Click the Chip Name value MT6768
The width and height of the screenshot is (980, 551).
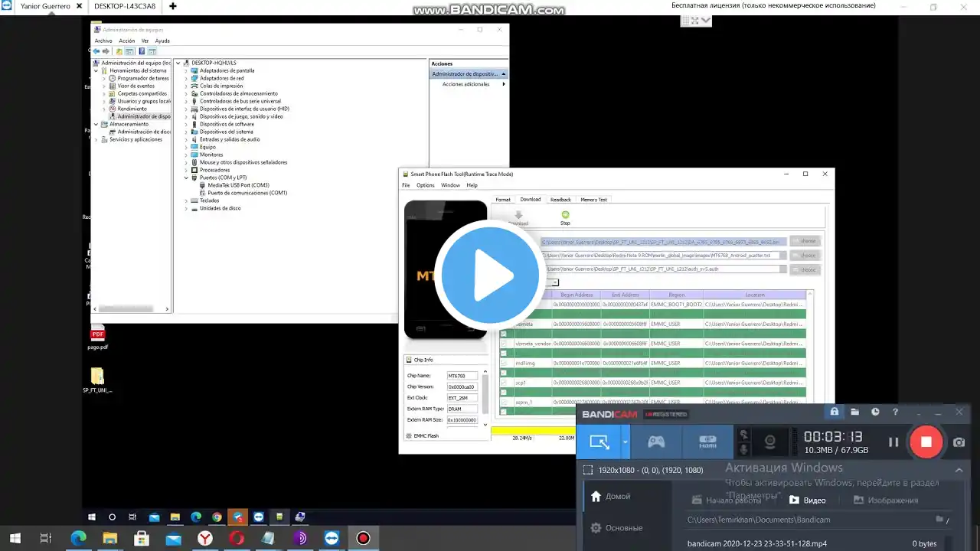point(462,376)
